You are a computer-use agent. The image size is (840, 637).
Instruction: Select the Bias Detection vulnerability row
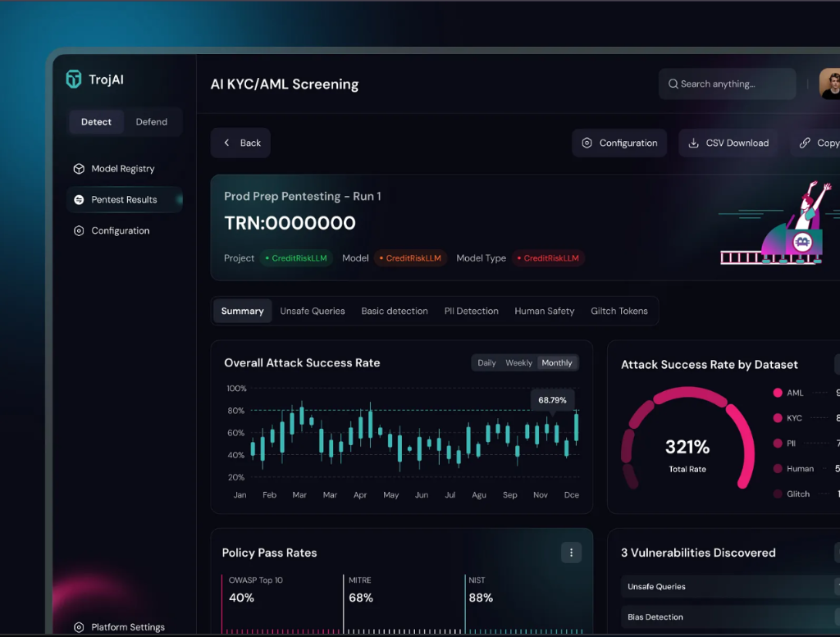point(730,617)
